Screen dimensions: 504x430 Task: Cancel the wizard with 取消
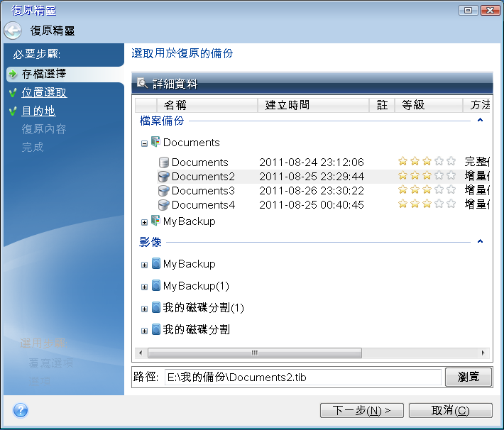[x=450, y=410]
